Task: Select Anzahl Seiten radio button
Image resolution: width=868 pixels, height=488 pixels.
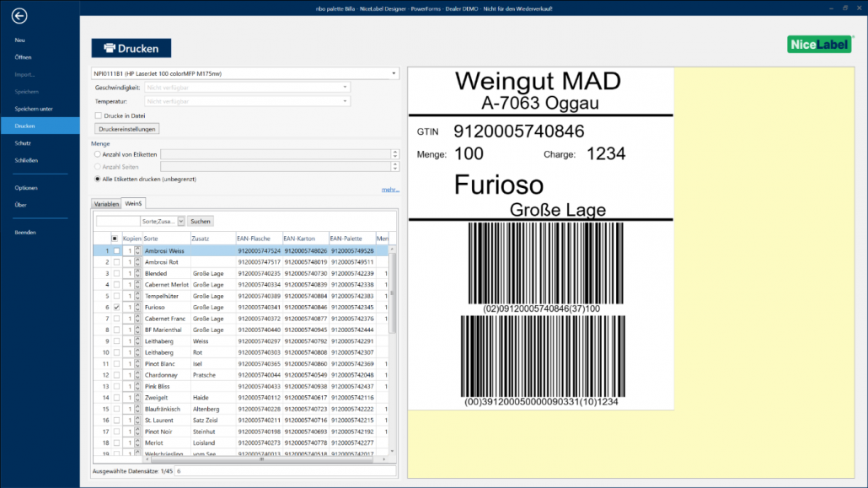Action: pos(98,167)
